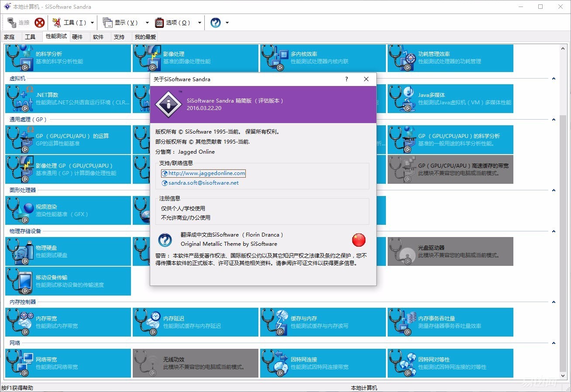Click the Sandra logo in the About banner

[169, 104]
